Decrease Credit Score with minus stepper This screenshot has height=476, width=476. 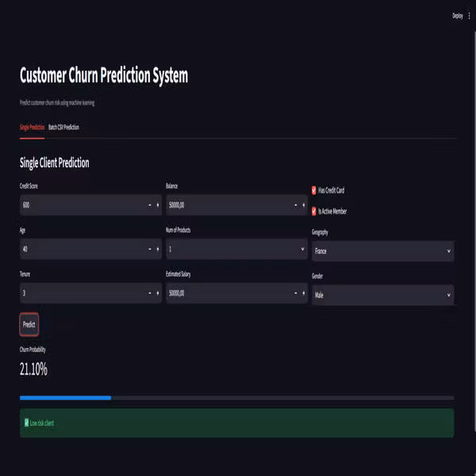point(150,205)
